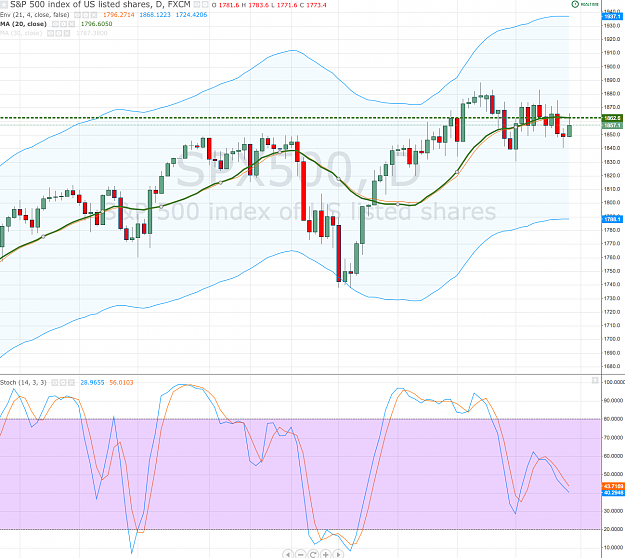Screen dimensions: 625x558
Task: Click the MA (20, close) label
Action: (x=24, y=24)
